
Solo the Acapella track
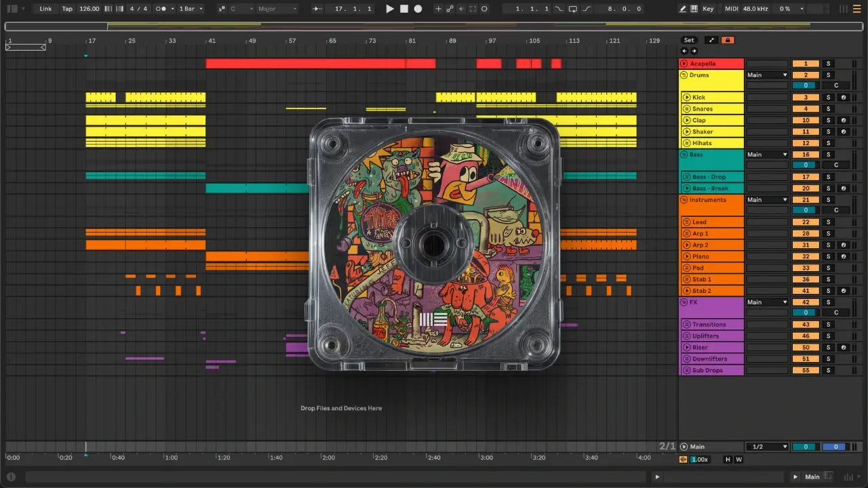827,64
